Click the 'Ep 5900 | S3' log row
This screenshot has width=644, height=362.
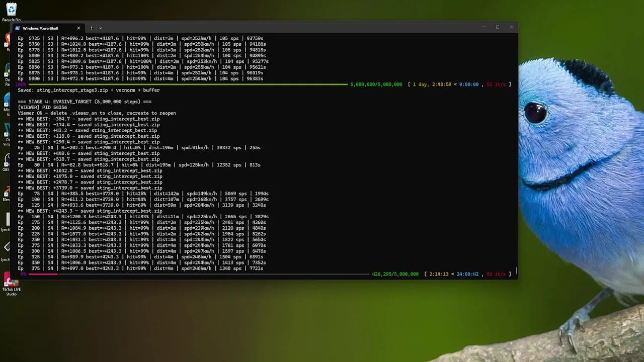click(140, 79)
